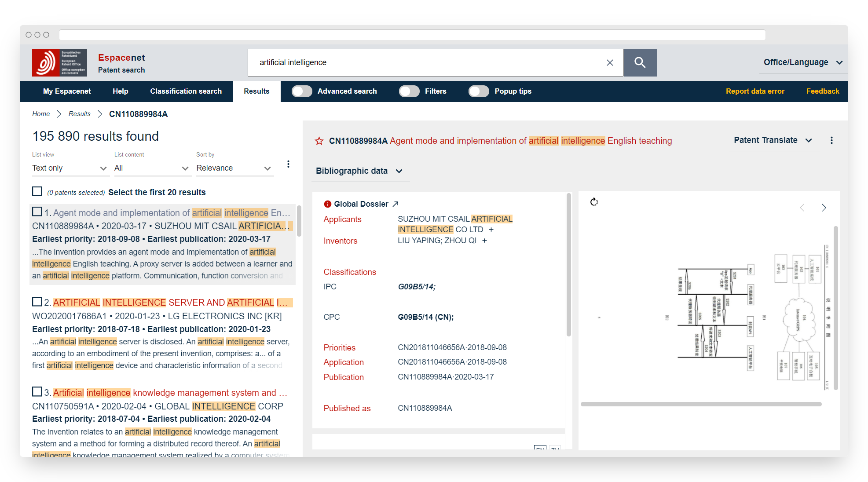This screenshot has height=482, width=868.
Task: Check the box for result 2
Action: (x=37, y=302)
